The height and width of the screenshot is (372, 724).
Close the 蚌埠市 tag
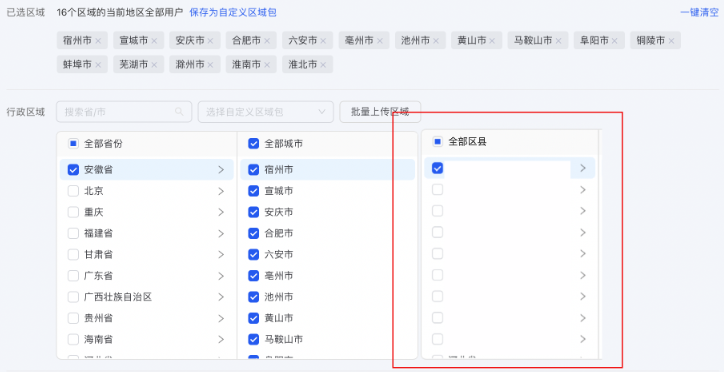pyautogui.click(x=98, y=65)
